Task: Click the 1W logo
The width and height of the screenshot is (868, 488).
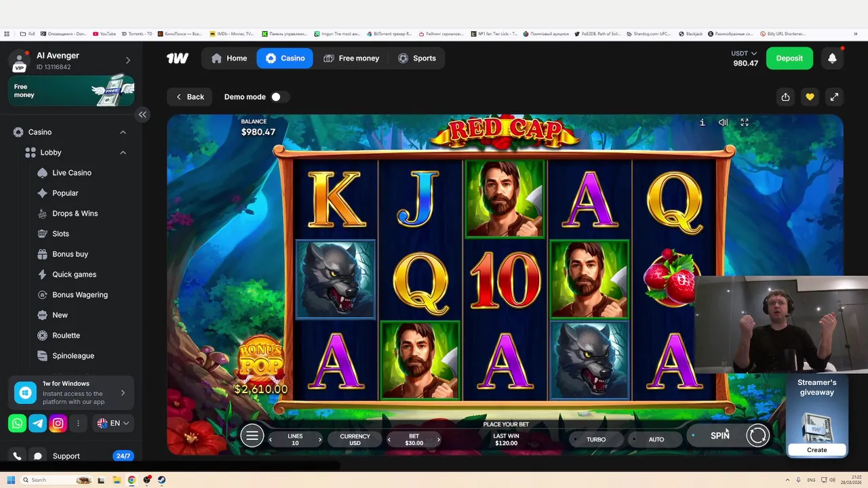Action: click(178, 58)
